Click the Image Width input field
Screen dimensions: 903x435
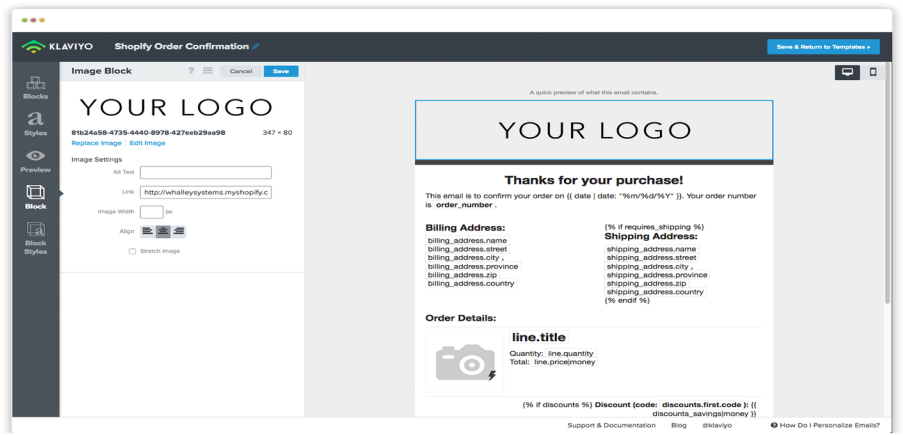pyautogui.click(x=151, y=211)
